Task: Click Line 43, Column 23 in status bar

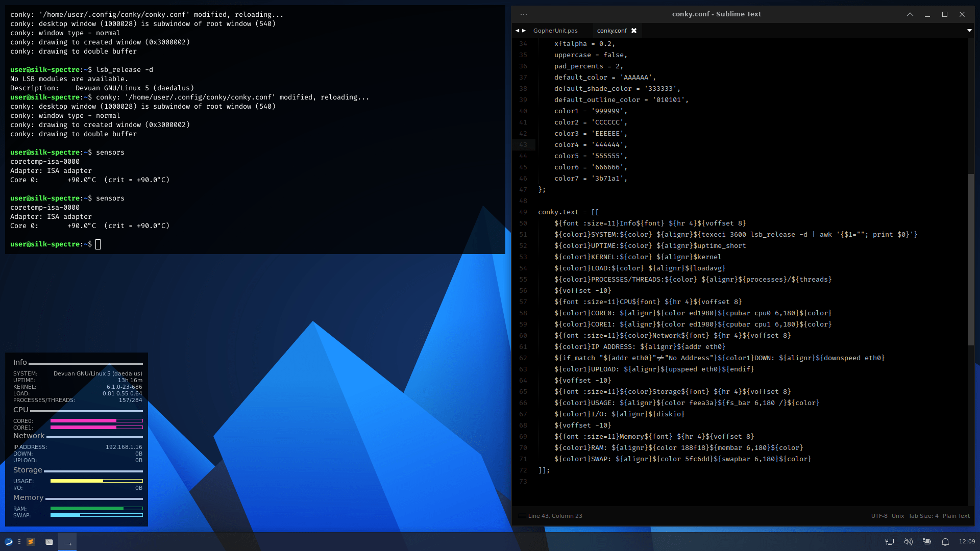Action: pyautogui.click(x=555, y=516)
